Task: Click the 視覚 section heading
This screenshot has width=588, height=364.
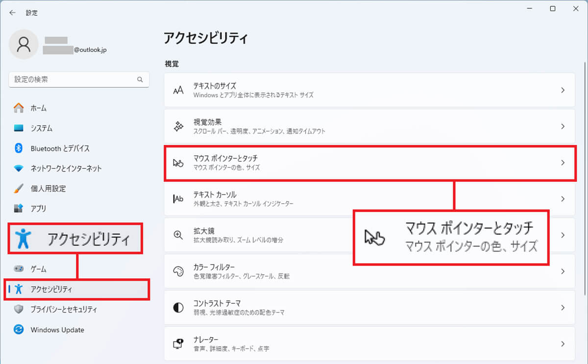Action: coord(172,64)
